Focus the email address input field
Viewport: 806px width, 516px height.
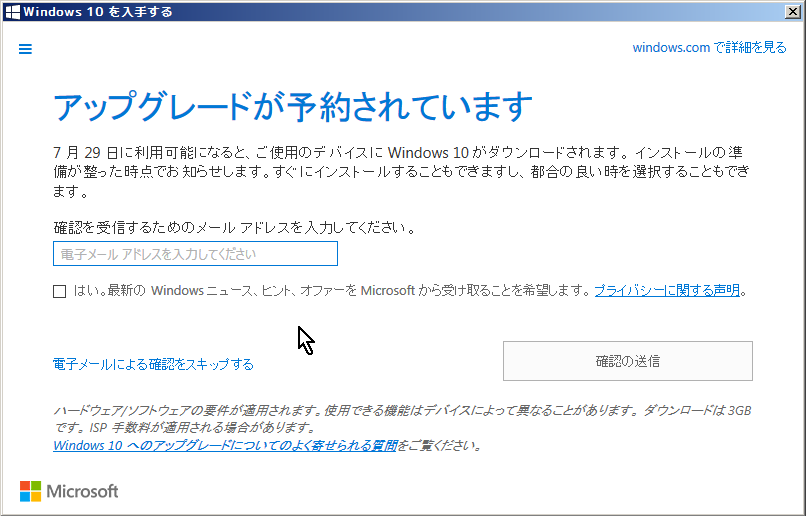(x=195, y=253)
